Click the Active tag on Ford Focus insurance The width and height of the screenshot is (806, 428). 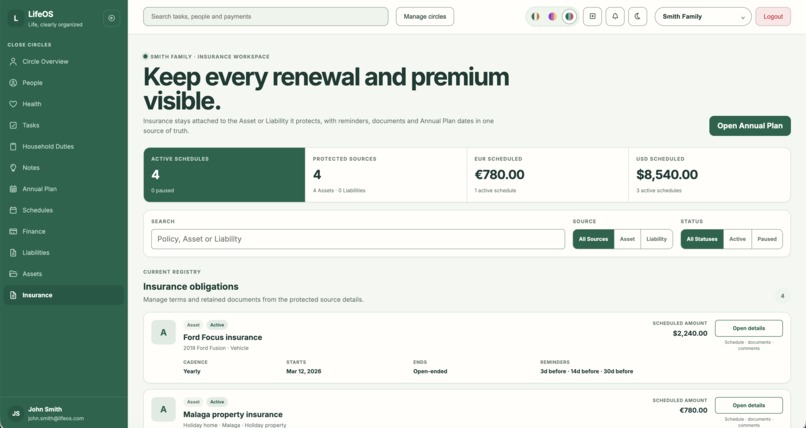pos(217,325)
